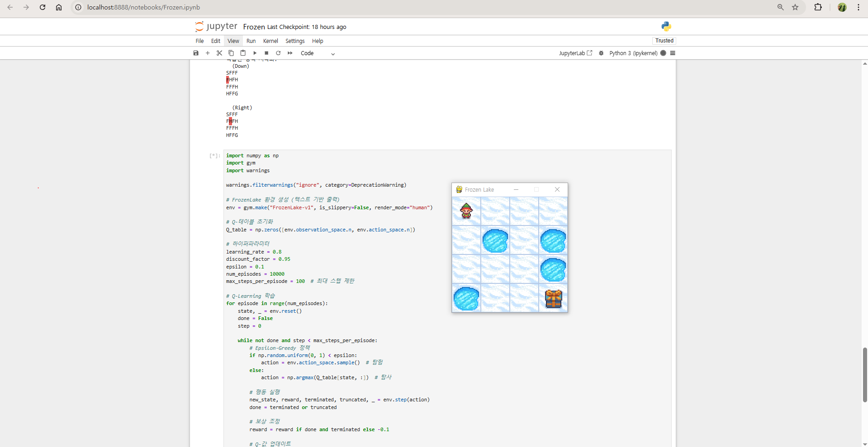Click the '(Right)' output text
Viewport: 868px width, 447px height.
(x=242, y=108)
